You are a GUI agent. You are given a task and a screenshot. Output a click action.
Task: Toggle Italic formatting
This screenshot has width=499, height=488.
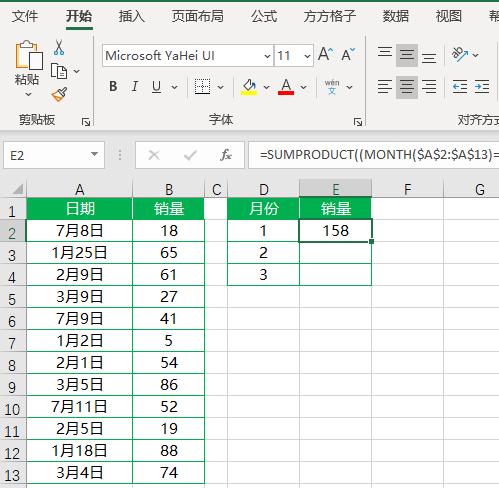coord(135,87)
